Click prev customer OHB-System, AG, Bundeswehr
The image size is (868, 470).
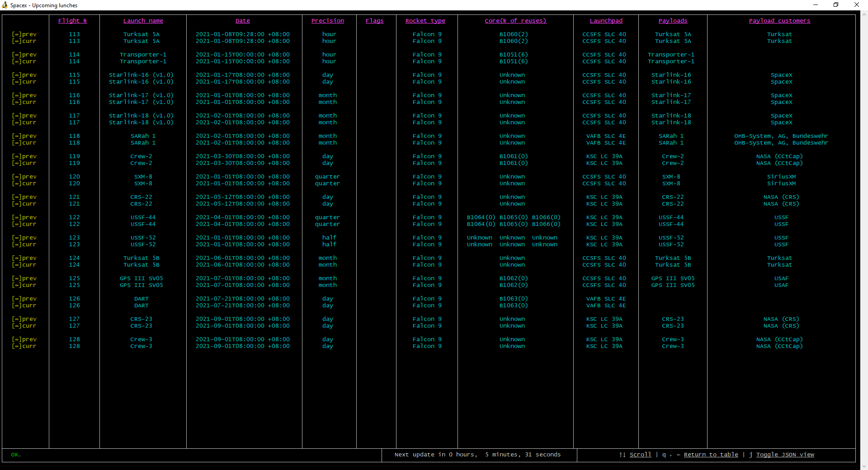tap(782, 136)
